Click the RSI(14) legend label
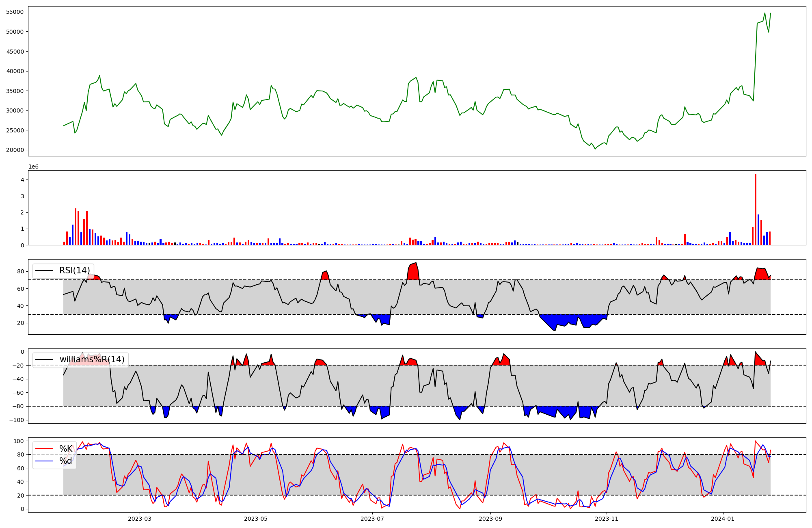The image size is (812, 528). click(75, 270)
